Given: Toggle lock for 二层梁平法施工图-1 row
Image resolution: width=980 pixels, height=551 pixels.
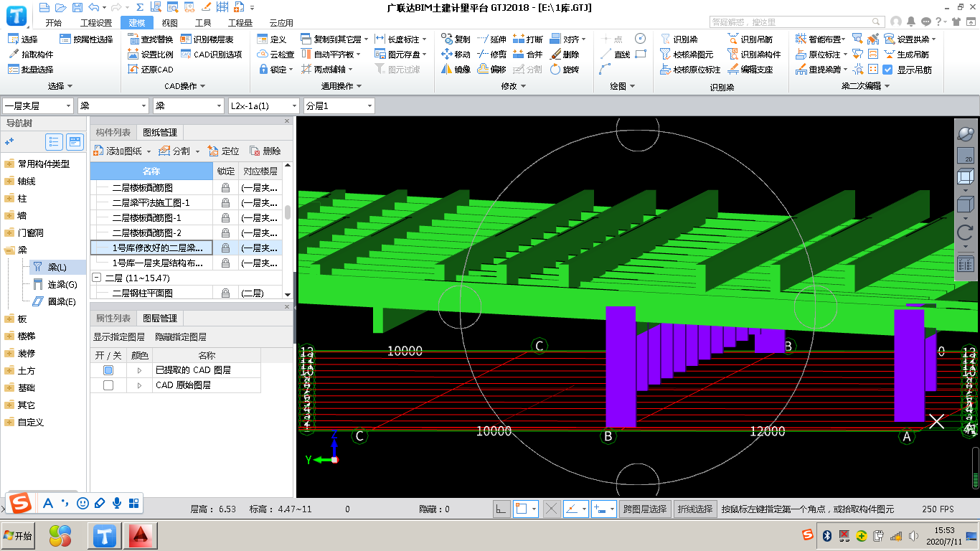Looking at the screenshot, I should click(x=225, y=202).
